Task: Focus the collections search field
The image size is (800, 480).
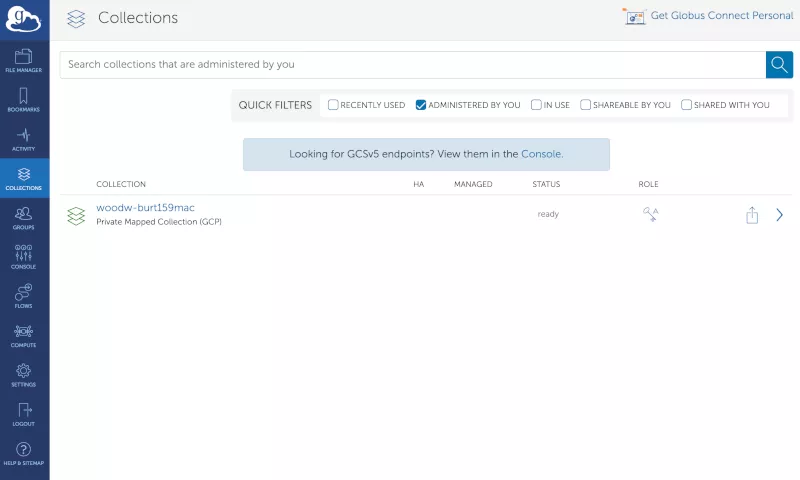Action: [x=413, y=65]
